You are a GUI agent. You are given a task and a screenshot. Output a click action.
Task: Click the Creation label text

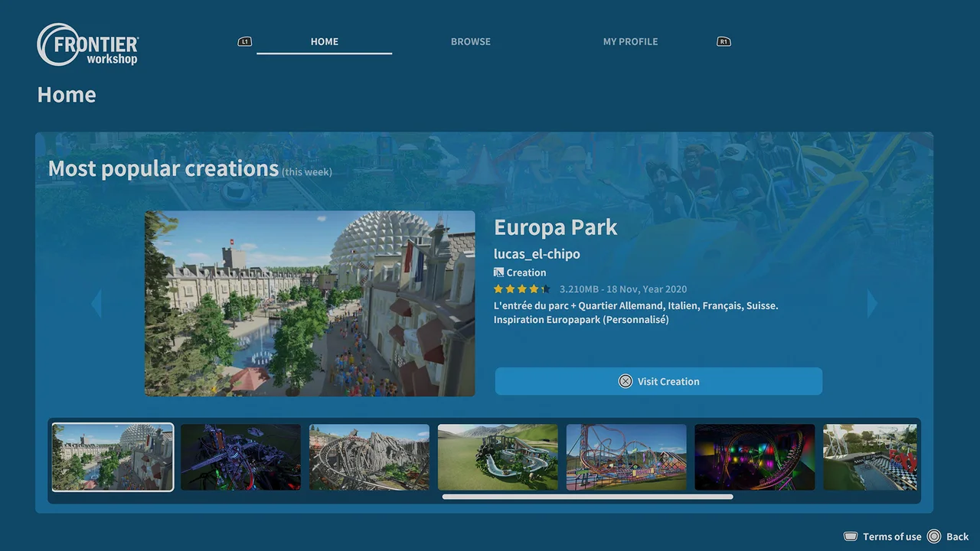pos(526,272)
